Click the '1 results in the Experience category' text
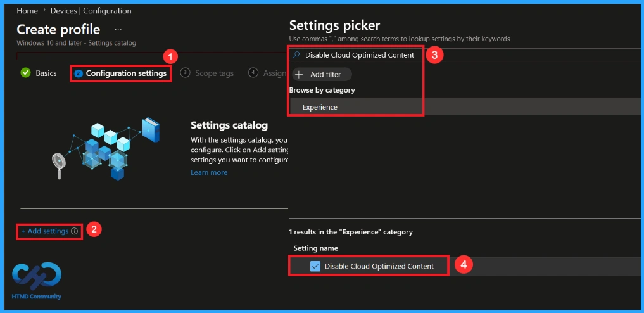Image resolution: width=644 pixels, height=313 pixels. [x=351, y=232]
